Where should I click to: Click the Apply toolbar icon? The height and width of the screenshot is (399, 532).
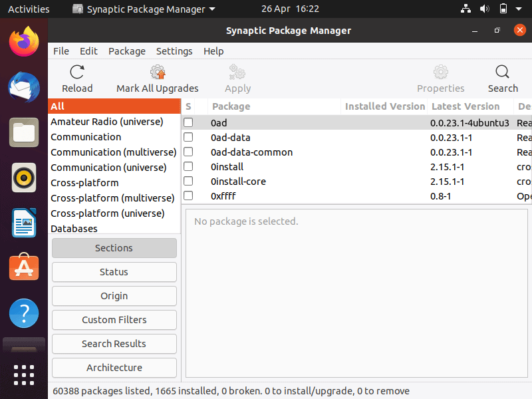pyautogui.click(x=237, y=72)
